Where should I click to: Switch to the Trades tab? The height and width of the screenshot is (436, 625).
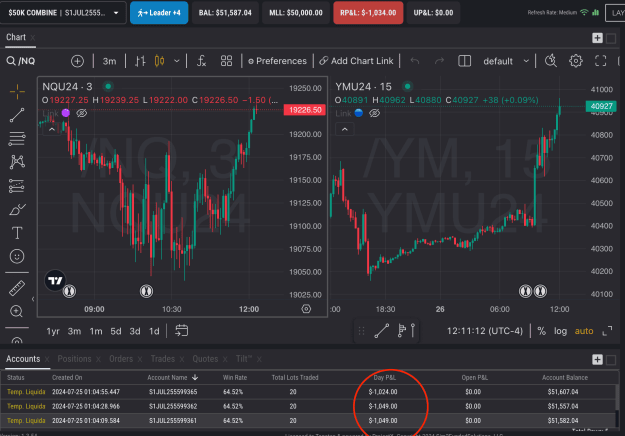163,359
